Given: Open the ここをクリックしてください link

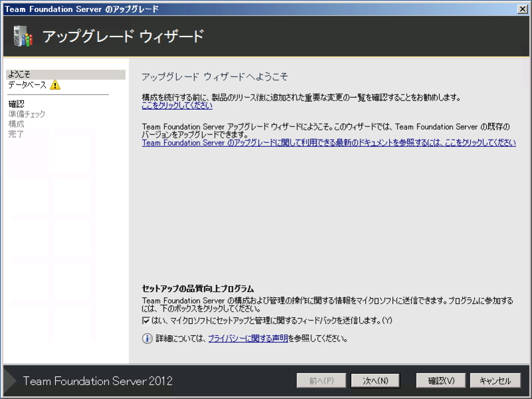Looking at the screenshot, I should [x=177, y=106].
